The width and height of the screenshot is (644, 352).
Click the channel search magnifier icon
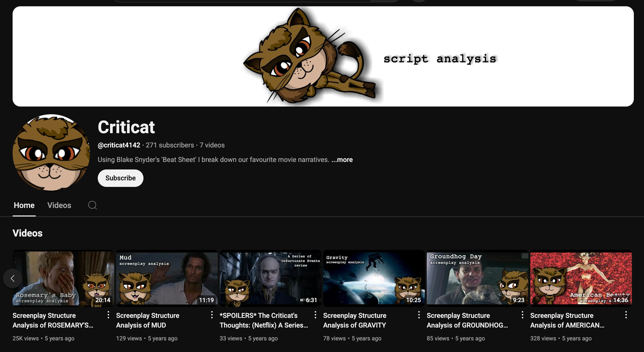click(x=92, y=205)
